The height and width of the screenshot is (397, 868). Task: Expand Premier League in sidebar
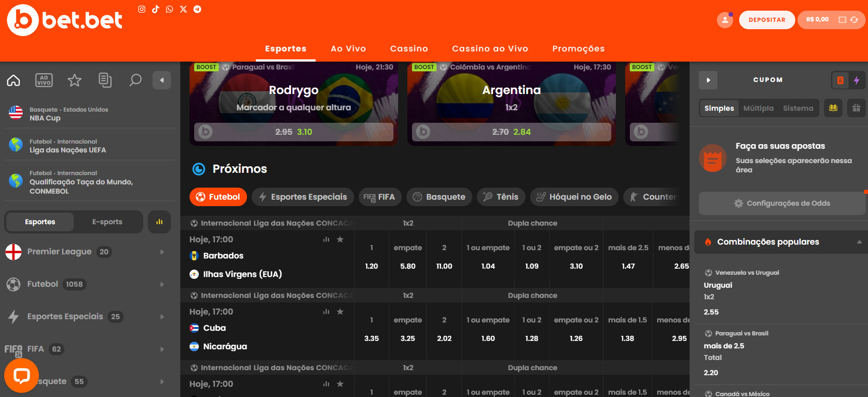162,252
